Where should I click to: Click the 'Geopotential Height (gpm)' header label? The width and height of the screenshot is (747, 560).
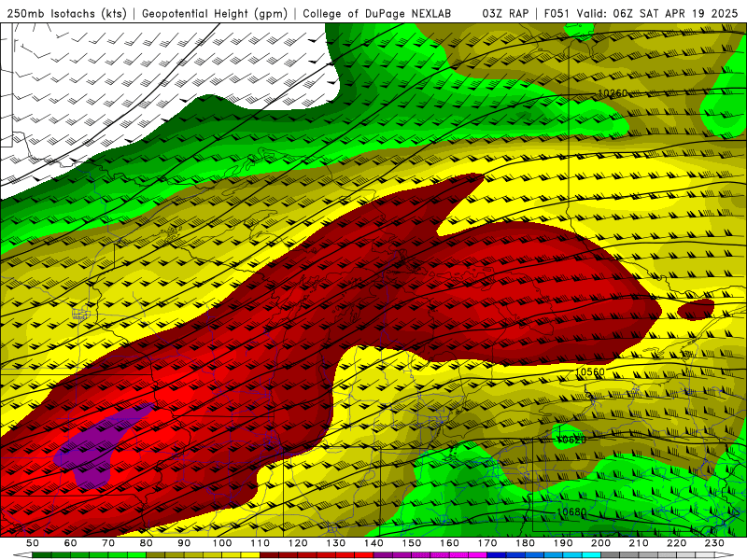[215, 13]
